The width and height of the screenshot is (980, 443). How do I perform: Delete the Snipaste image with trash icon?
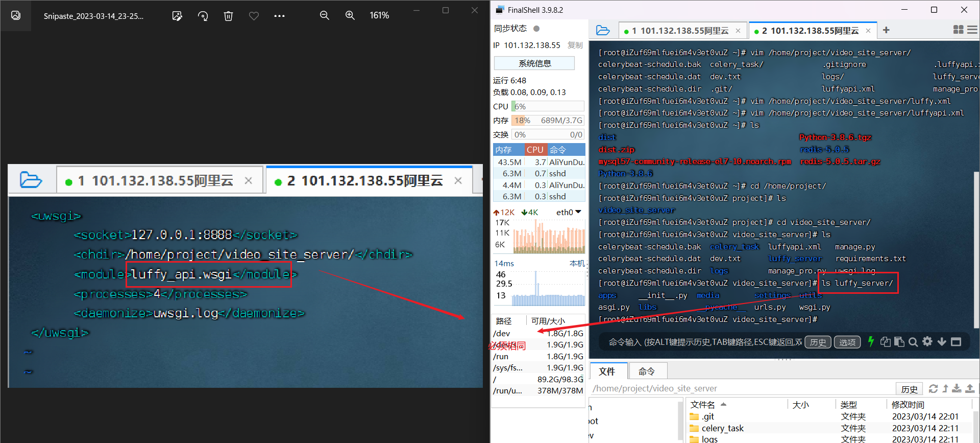[228, 16]
